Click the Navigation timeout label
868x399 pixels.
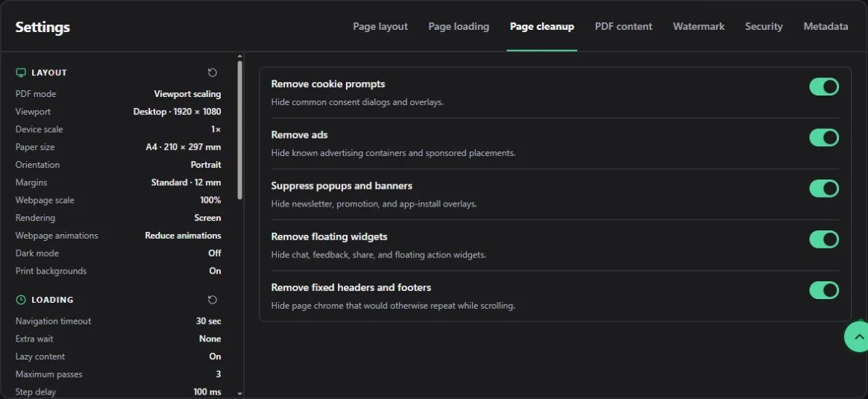coord(53,321)
